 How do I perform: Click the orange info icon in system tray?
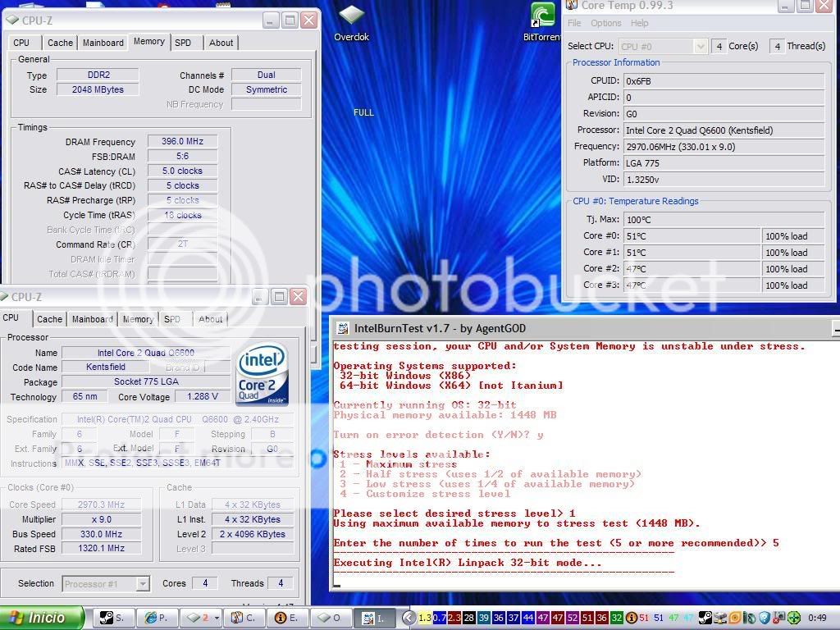[631, 618]
